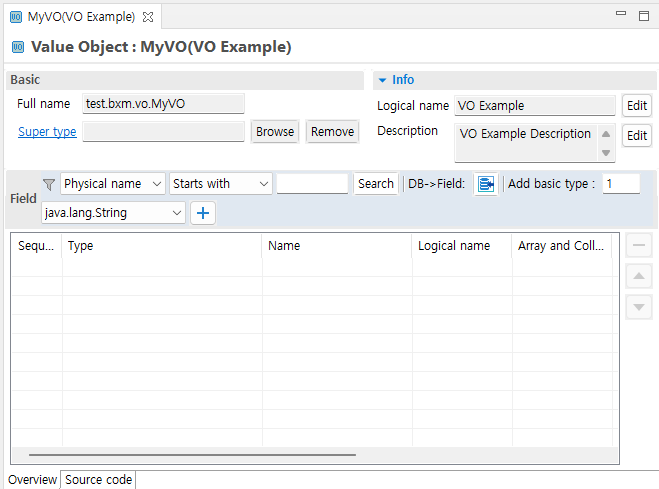Click the Super type text field

(x=163, y=132)
